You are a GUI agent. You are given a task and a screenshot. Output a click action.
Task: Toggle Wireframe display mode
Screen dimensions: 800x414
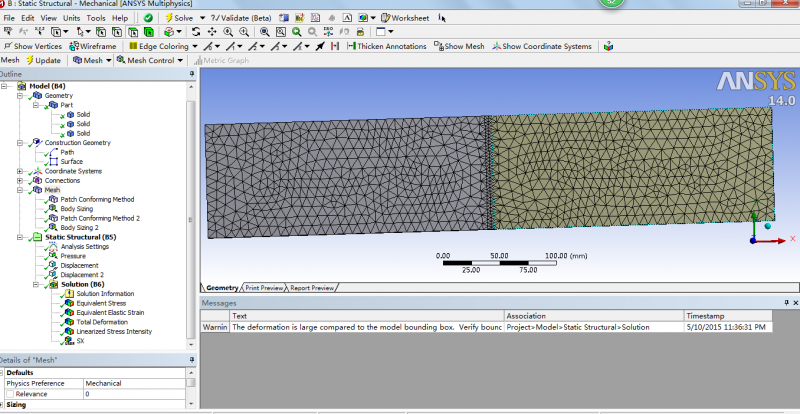(95, 46)
